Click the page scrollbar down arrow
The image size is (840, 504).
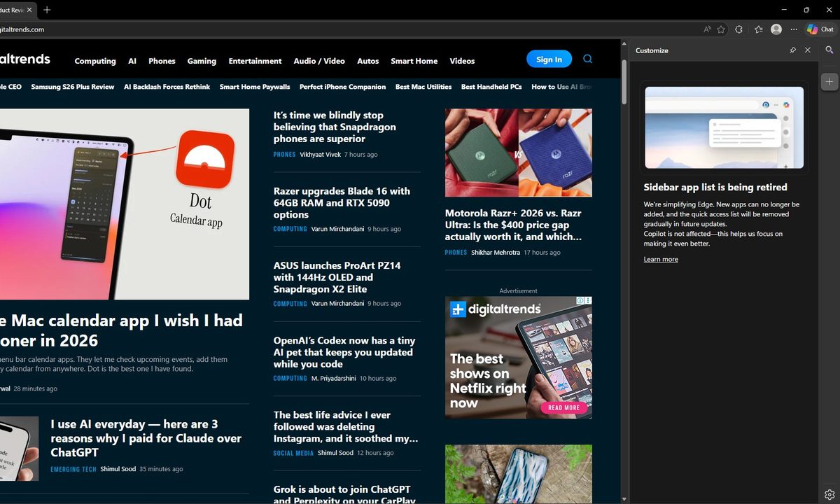[624, 500]
